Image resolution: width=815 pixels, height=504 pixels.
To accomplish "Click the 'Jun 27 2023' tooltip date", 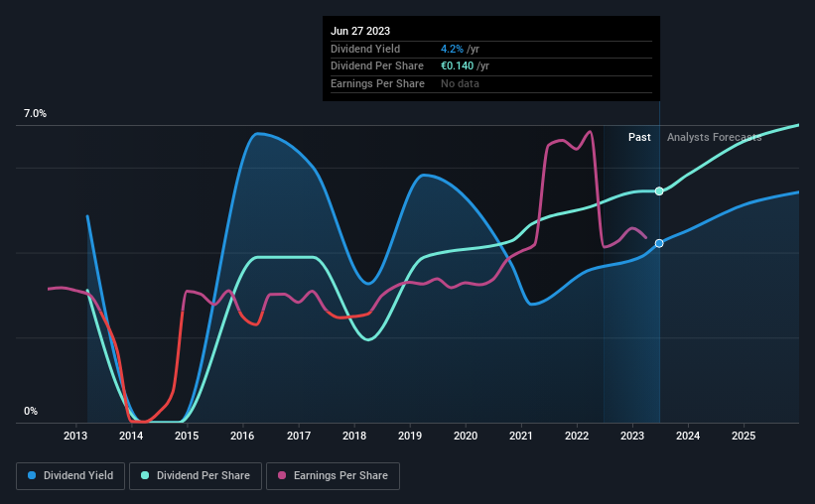I will click(360, 31).
